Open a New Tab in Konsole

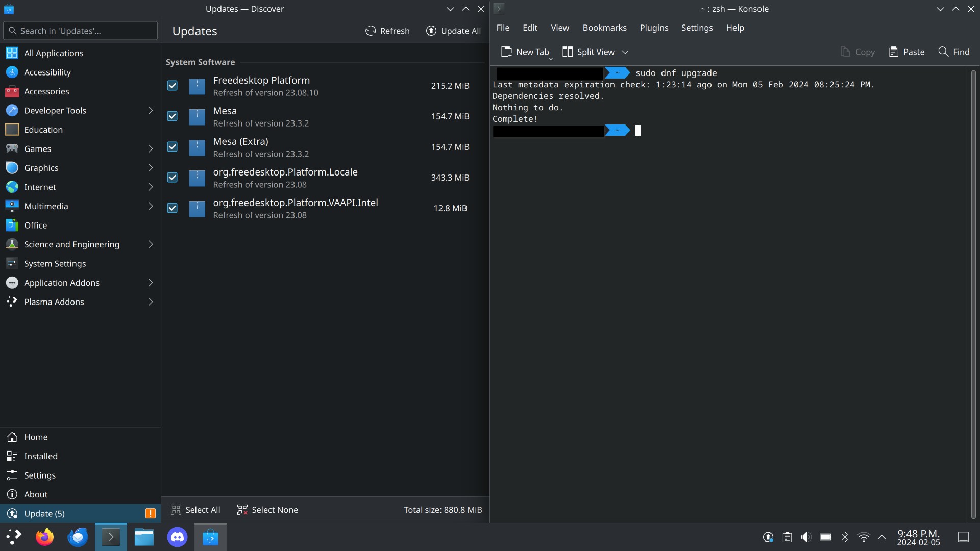525,52
